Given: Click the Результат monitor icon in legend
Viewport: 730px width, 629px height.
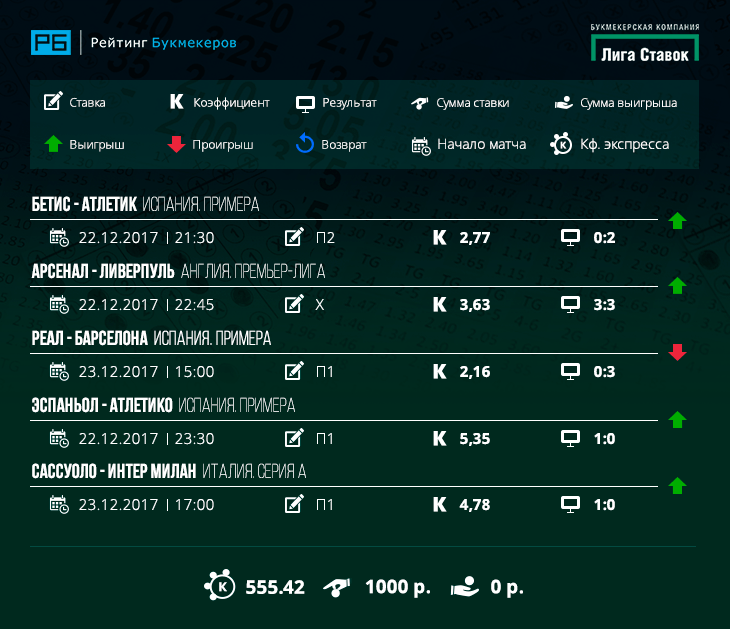Looking at the screenshot, I should [305, 103].
